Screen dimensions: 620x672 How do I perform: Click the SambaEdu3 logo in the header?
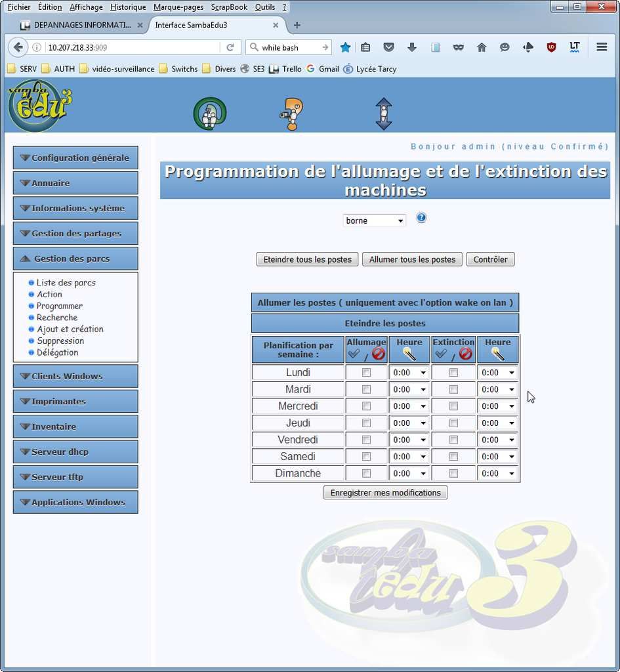(40, 106)
